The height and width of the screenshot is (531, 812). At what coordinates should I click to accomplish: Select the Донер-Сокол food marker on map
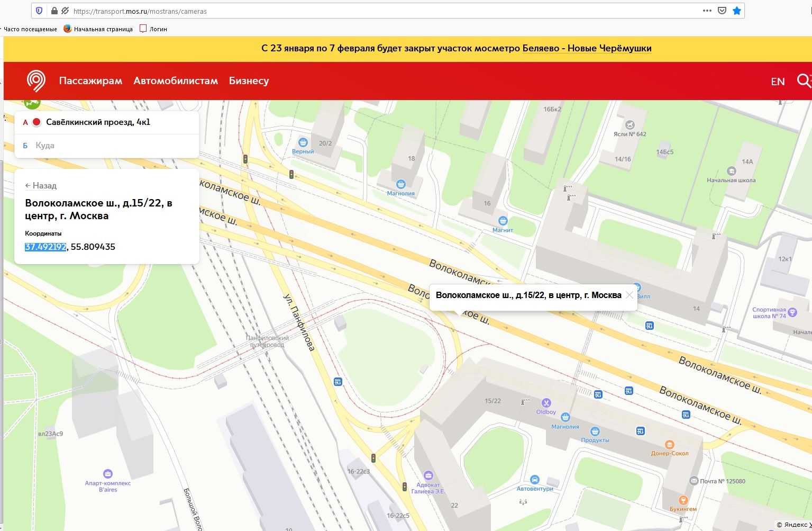point(669,445)
